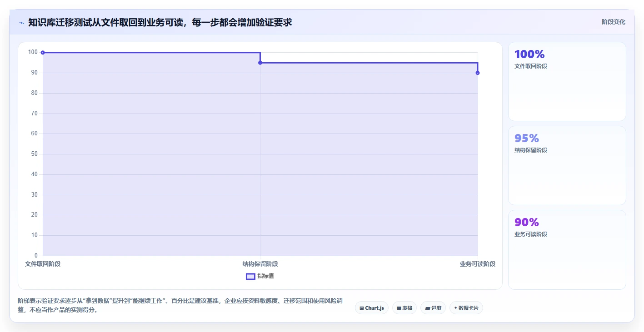Click the y-axis value 50

pos(34,154)
